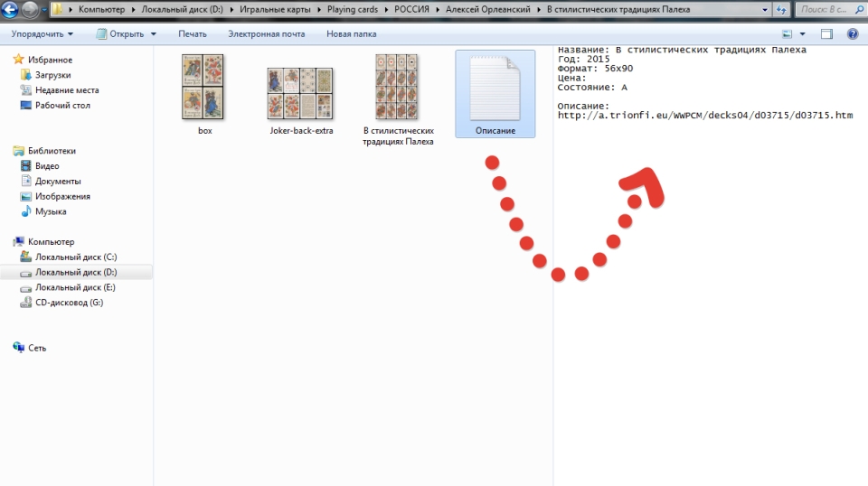This screenshot has height=486, width=868.
Task: Expand the Открыть dropdown arrow
Action: pos(154,34)
